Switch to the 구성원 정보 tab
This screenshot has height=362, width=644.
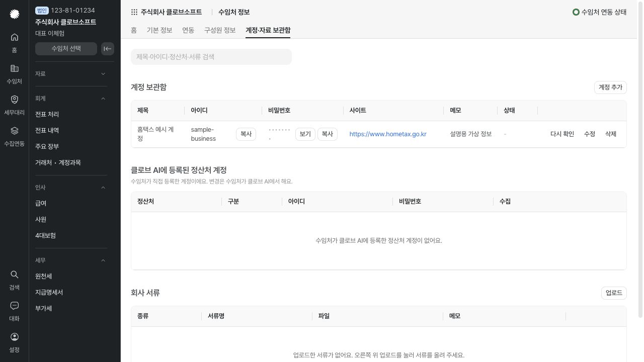pyautogui.click(x=220, y=30)
